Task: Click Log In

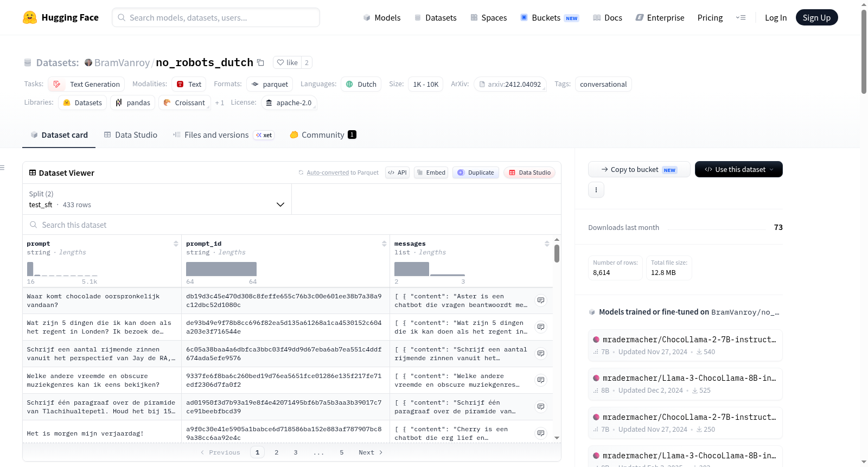Action: 776,18
